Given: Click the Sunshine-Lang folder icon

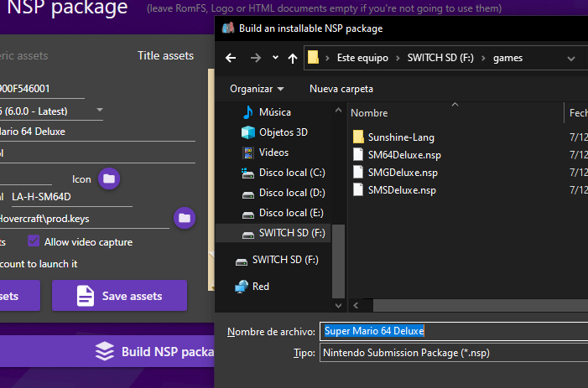Looking at the screenshot, I should coord(358,137).
